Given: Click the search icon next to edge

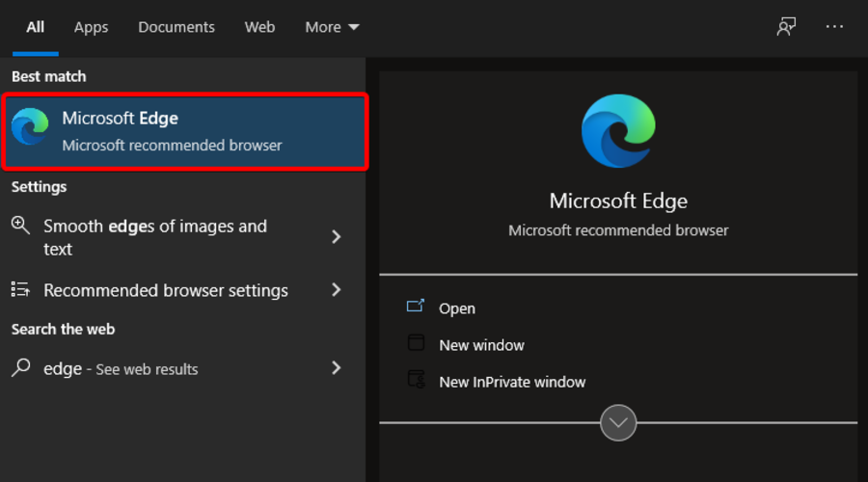Looking at the screenshot, I should tap(21, 367).
